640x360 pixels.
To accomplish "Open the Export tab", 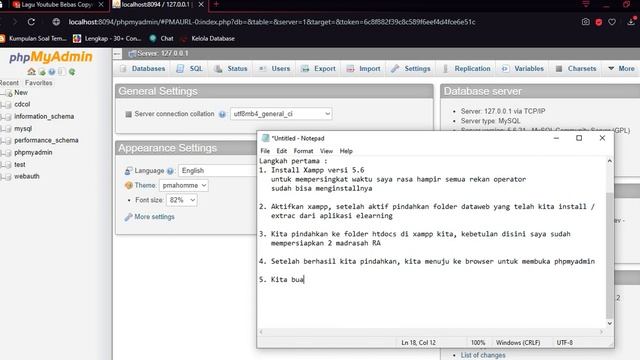I will tap(318, 69).
